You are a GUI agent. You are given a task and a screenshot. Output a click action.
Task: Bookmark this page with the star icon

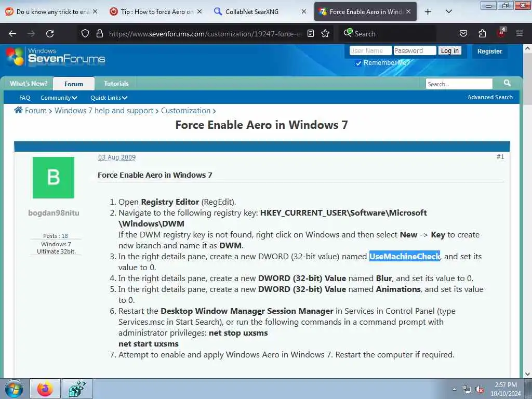click(325, 34)
